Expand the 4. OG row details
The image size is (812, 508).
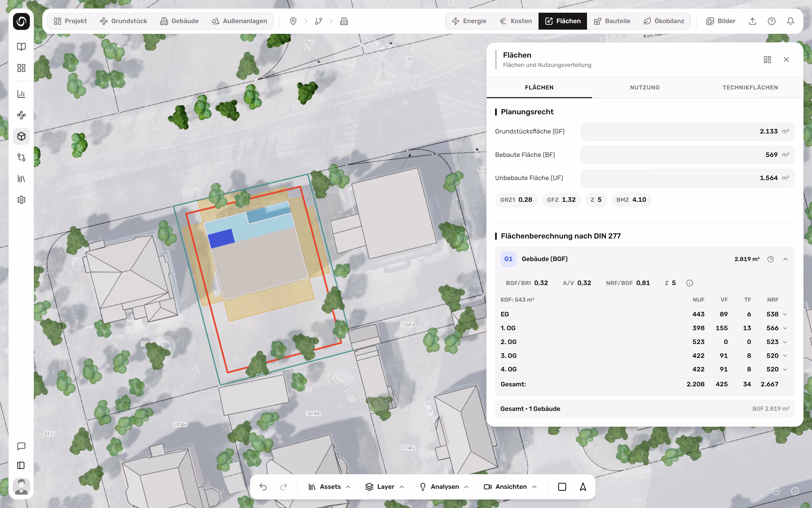tap(785, 370)
